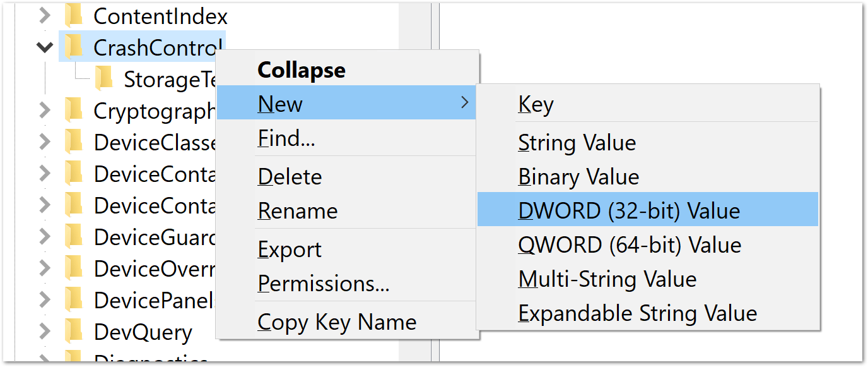Collapse the CrashControl tree node arrow
The height and width of the screenshot is (367, 868).
44,47
